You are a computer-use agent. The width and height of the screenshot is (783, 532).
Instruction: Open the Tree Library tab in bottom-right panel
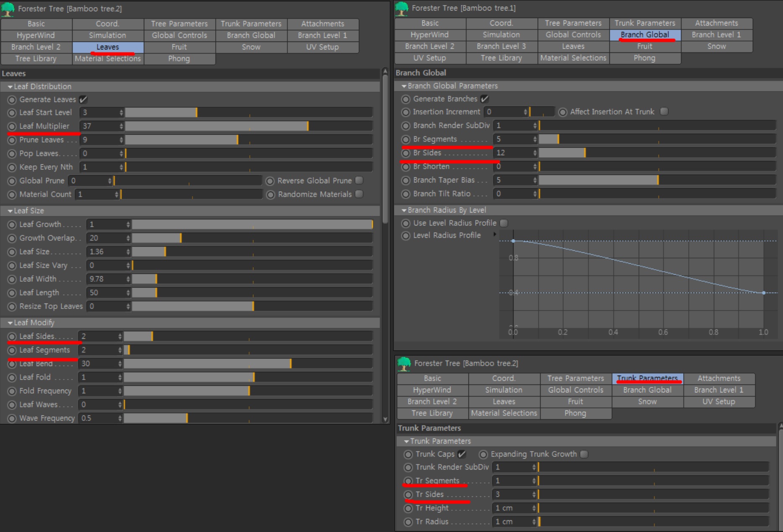click(432, 413)
